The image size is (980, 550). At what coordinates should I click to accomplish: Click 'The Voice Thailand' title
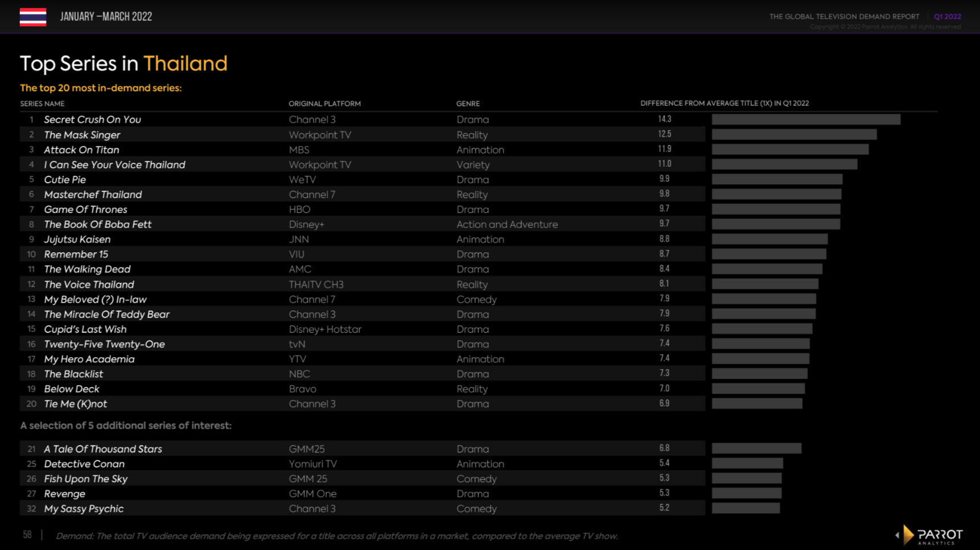pyautogui.click(x=89, y=284)
